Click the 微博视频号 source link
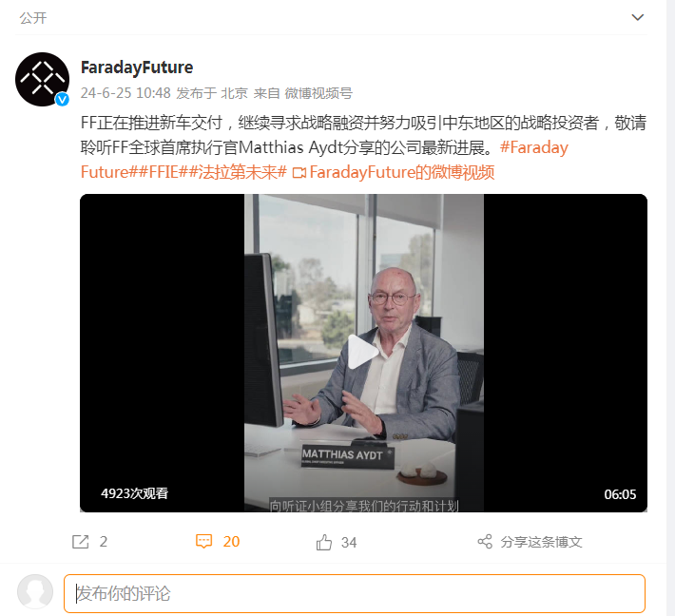This screenshot has width=675, height=616. (x=318, y=93)
